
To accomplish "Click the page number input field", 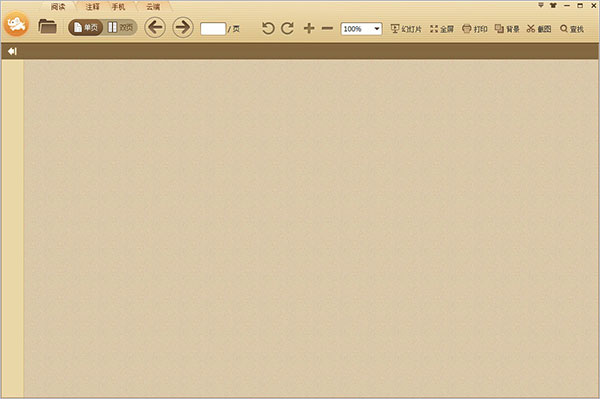I will pos(213,29).
